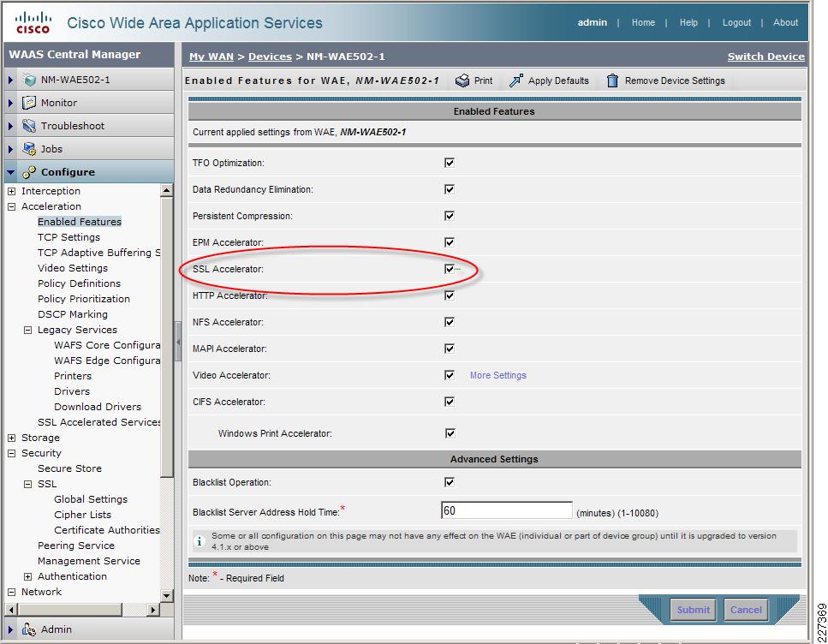828x644 pixels.
Task: Expand the Authentication tree node
Action: click(28, 576)
